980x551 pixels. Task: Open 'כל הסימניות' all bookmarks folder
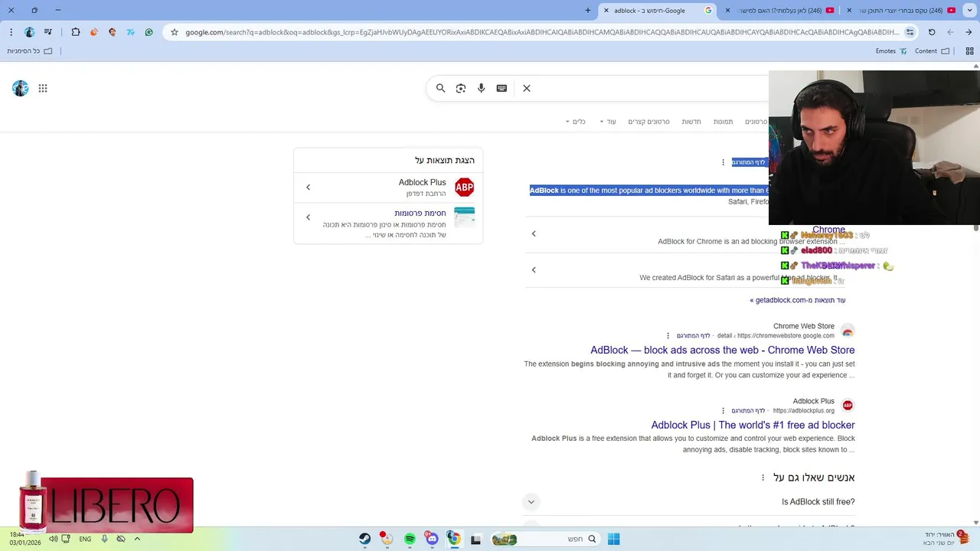(30, 51)
